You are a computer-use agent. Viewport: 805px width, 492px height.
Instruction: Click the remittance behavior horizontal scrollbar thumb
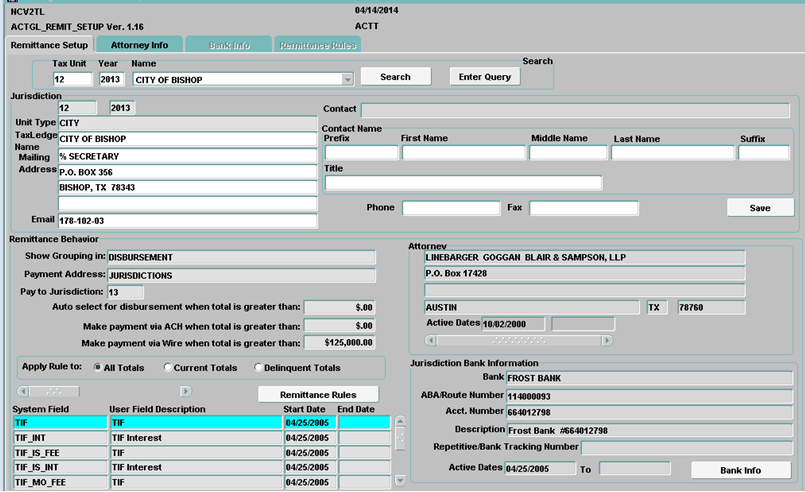[x=54, y=391]
